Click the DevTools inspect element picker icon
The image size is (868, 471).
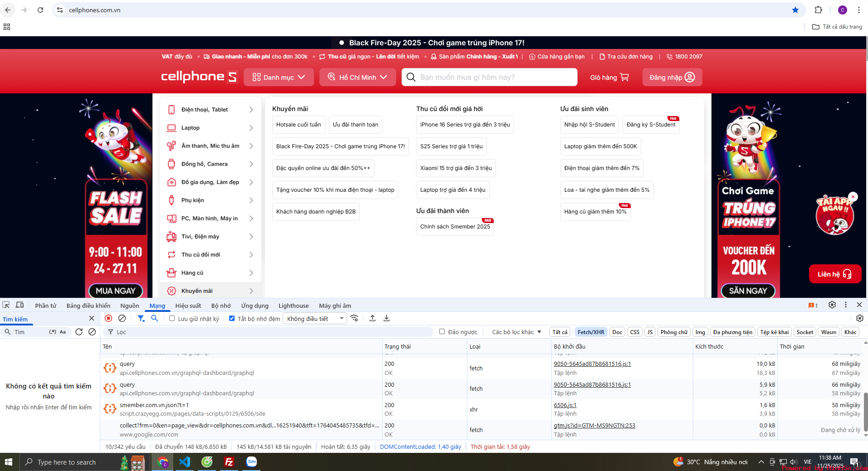coord(6,305)
